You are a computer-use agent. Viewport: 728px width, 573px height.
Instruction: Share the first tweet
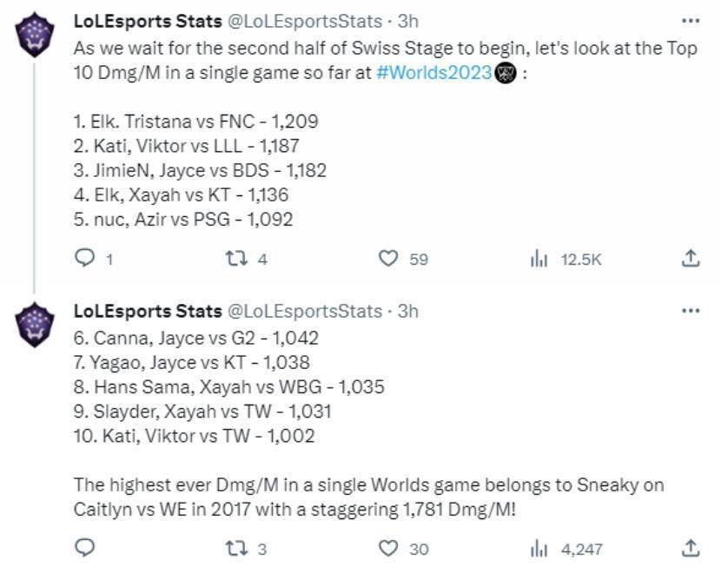[x=691, y=259]
